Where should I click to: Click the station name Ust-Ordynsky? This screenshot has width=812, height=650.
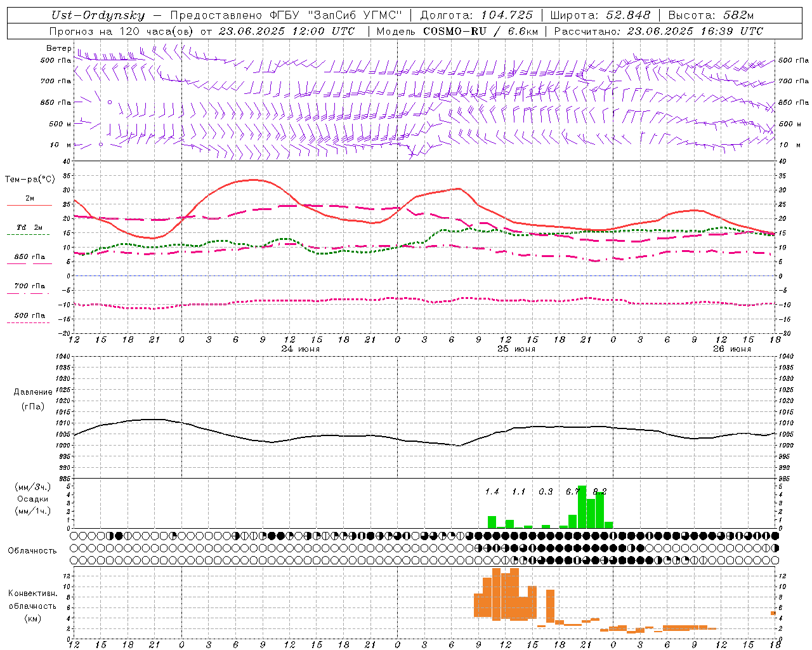[98, 16]
